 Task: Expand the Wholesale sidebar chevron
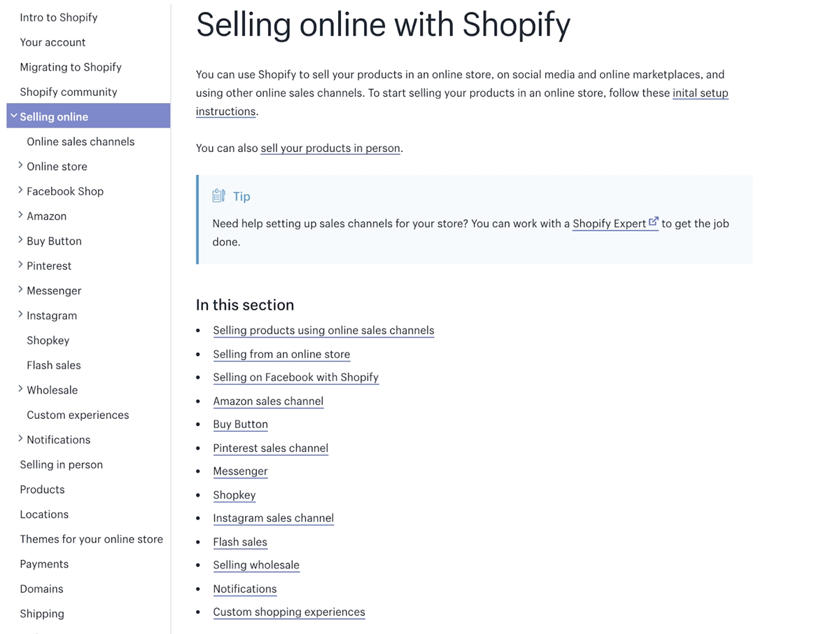pyautogui.click(x=20, y=390)
